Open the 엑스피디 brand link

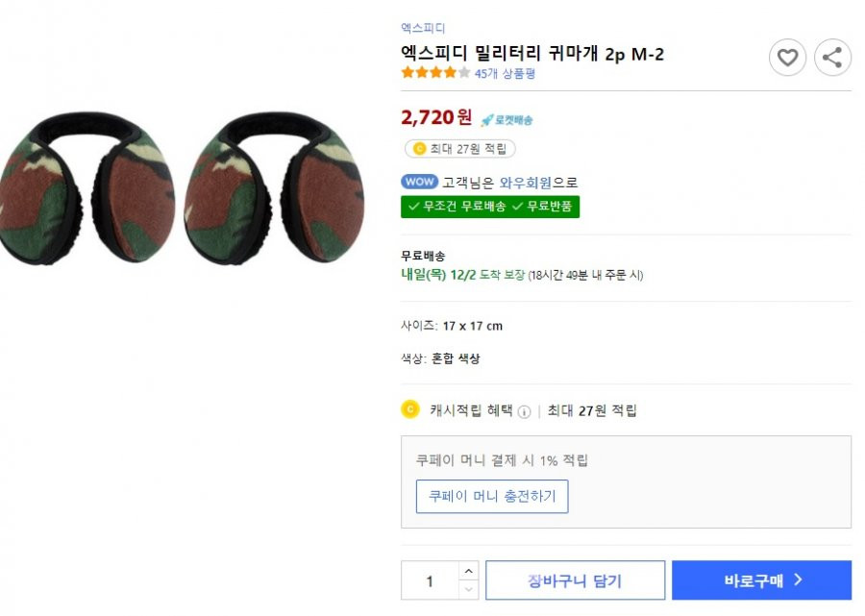423,28
